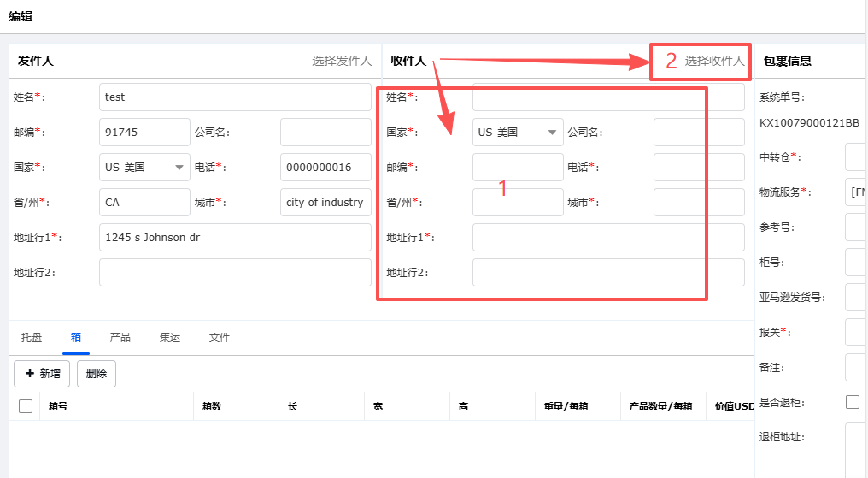Switch to the 托盘 tab
The width and height of the screenshot is (868, 478).
pos(32,338)
